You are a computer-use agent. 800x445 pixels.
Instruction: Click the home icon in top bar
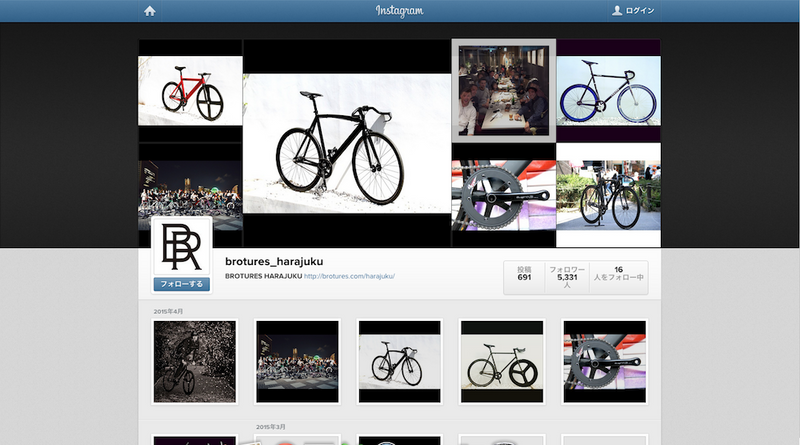(x=150, y=11)
